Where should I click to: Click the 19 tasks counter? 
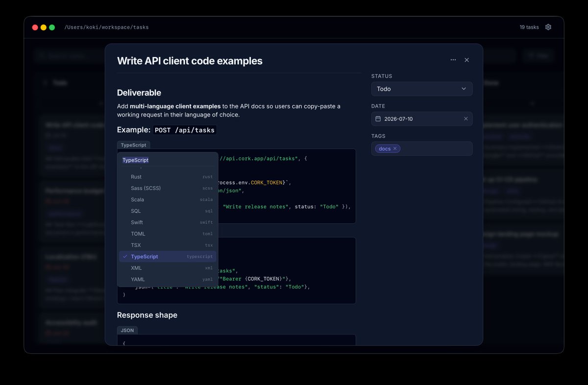point(529,27)
